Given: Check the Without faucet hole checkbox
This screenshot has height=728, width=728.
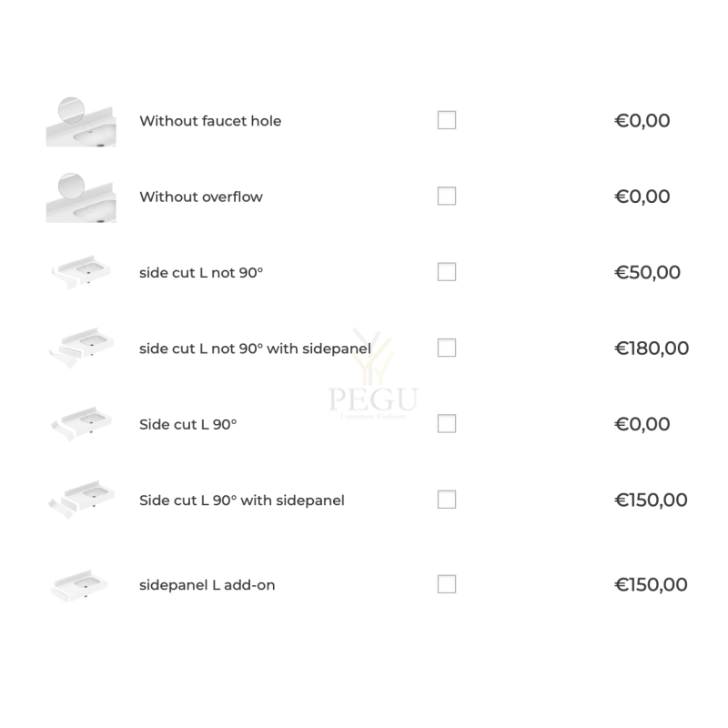Looking at the screenshot, I should tap(446, 120).
